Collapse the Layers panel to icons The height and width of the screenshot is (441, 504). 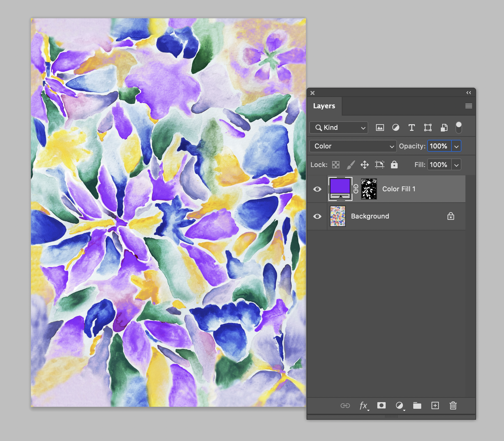pyautogui.click(x=468, y=93)
